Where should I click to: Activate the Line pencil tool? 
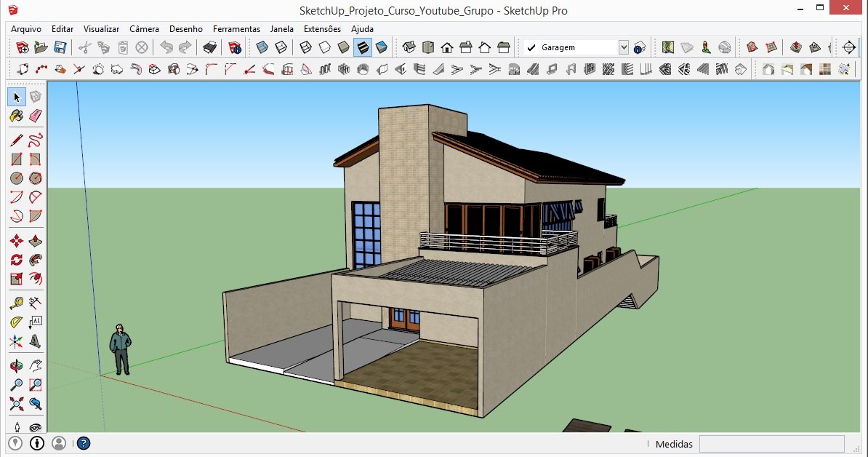pos(17,140)
